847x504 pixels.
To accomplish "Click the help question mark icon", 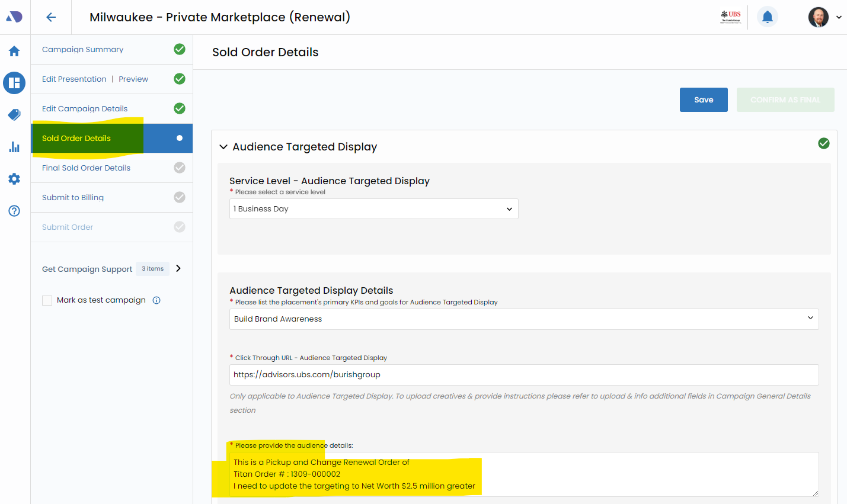I will click(14, 211).
